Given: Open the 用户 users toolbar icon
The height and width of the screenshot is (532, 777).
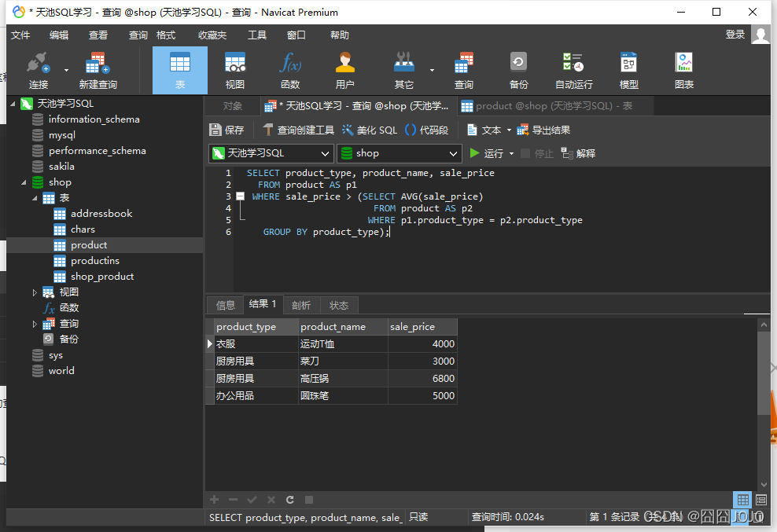Looking at the screenshot, I should pos(345,71).
